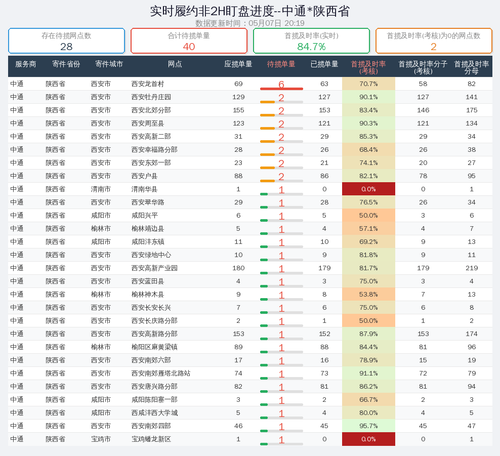Select the 榆林神木县 station name
The image size is (500, 456).
[147, 294]
